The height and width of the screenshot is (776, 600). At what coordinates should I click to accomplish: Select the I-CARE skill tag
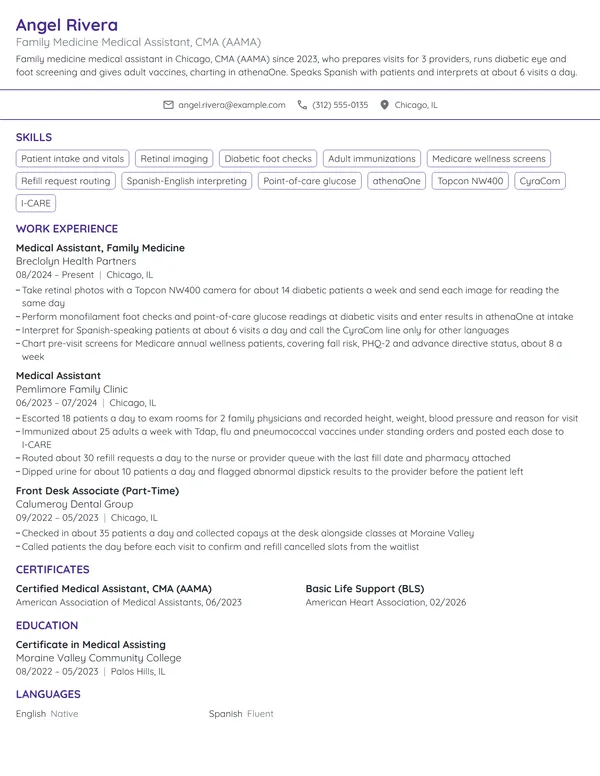[x=36, y=203]
